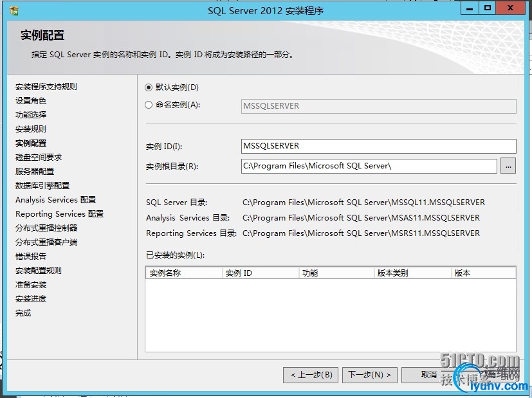Select the 磁盘空间要求 step

pyautogui.click(x=39, y=158)
